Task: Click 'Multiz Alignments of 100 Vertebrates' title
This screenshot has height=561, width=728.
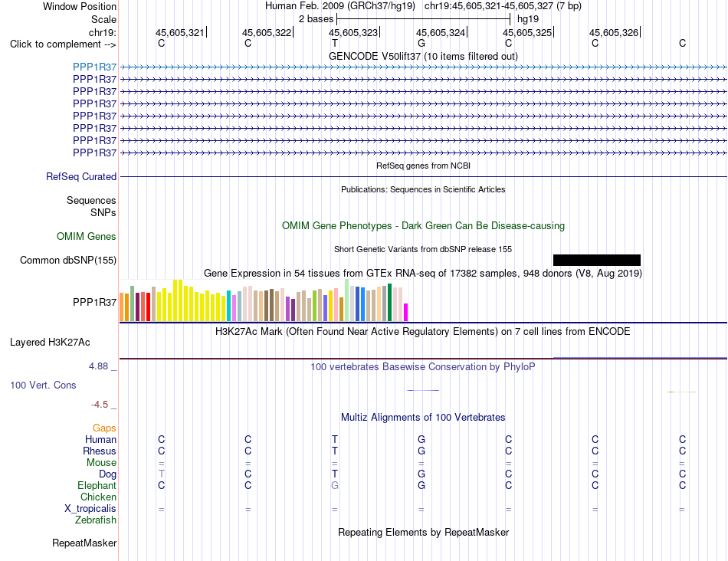Action: (x=423, y=418)
